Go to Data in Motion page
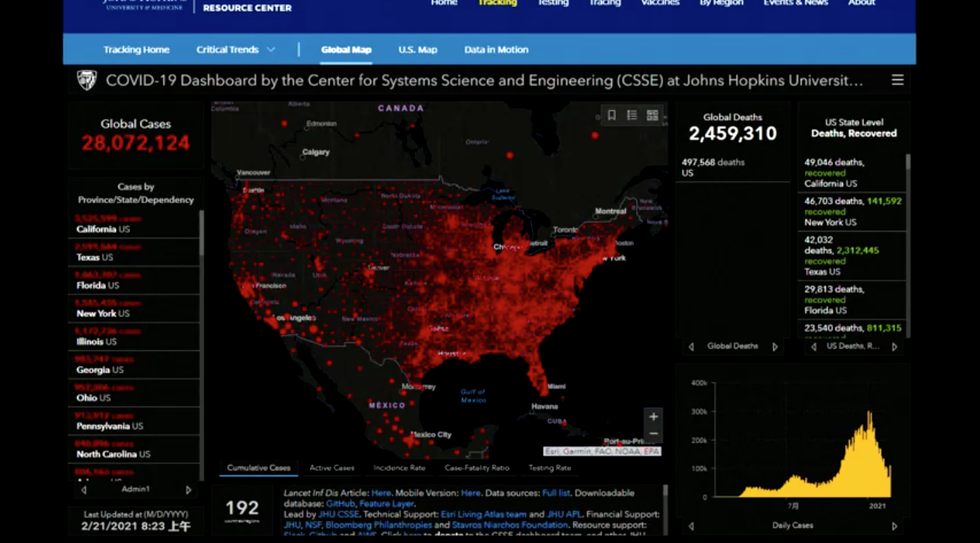980x543 pixels. click(496, 50)
